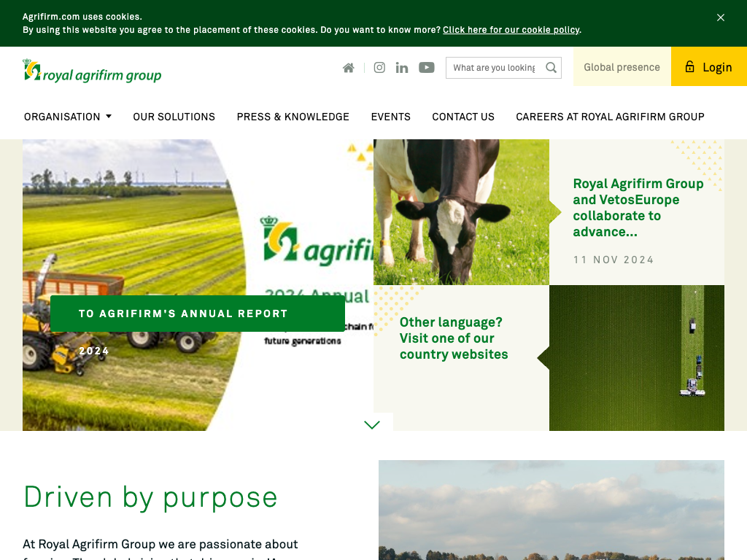
Task: Click the home icon in header
Action: [349, 68]
